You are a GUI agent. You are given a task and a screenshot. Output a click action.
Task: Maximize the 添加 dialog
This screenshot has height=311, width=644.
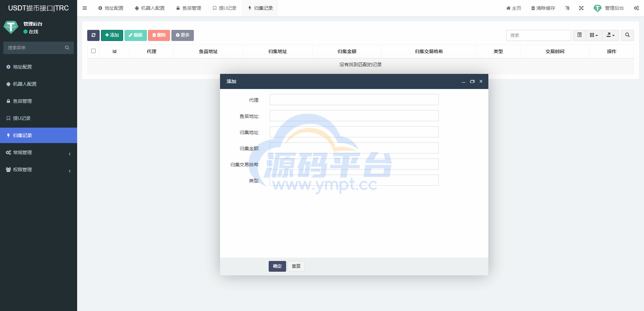tap(472, 82)
